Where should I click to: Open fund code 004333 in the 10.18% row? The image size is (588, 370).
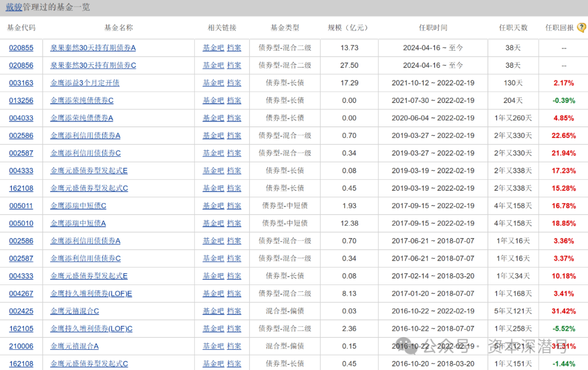pos(21,276)
